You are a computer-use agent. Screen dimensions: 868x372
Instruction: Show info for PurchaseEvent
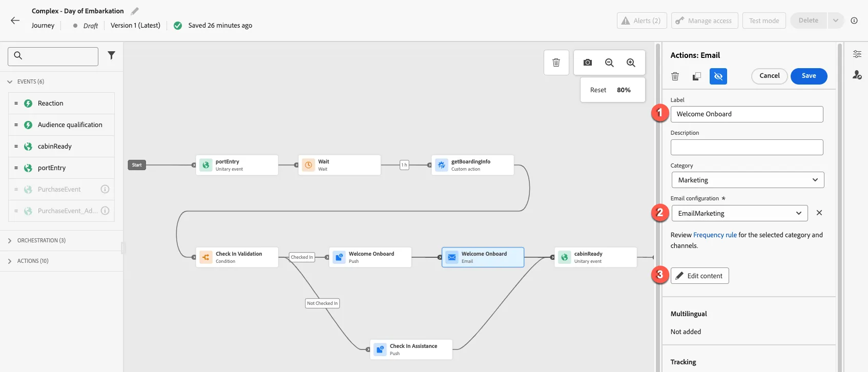coord(105,189)
